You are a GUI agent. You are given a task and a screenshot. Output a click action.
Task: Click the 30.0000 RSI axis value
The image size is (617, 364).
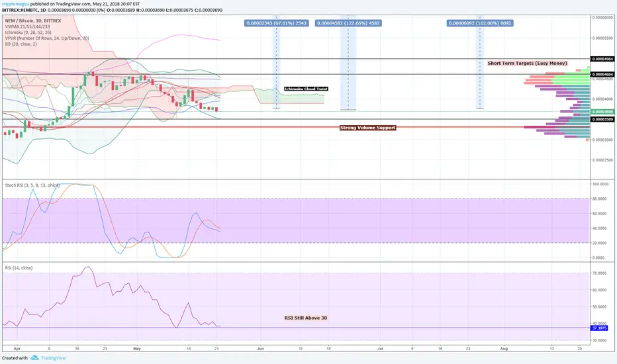tap(600, 340)
